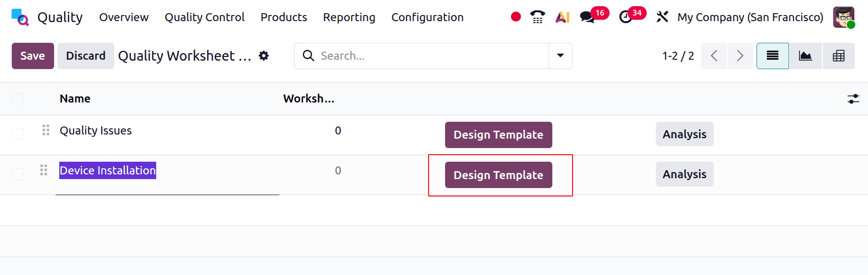This screenshot has height=275, width=868.
Task: Click the 1-2 / 2 pager counter
Action: [x=678, y=56]
